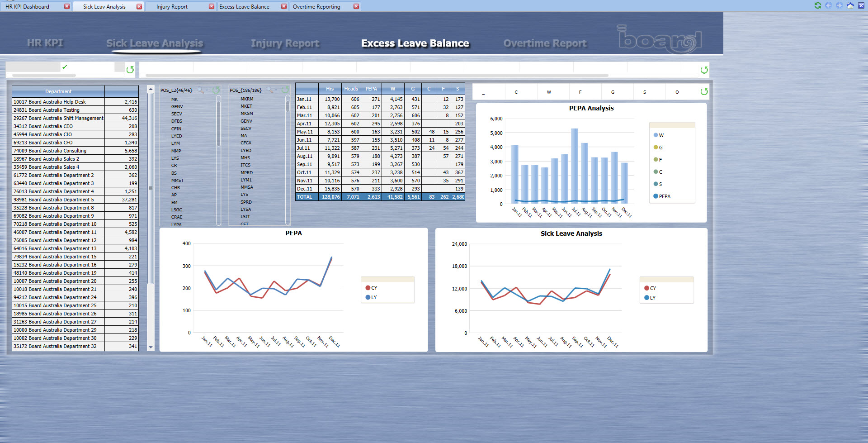This screenshot has width=868, height=443.
Task: Click the department table scroll-down arrow
Action: tap(151, 348)
